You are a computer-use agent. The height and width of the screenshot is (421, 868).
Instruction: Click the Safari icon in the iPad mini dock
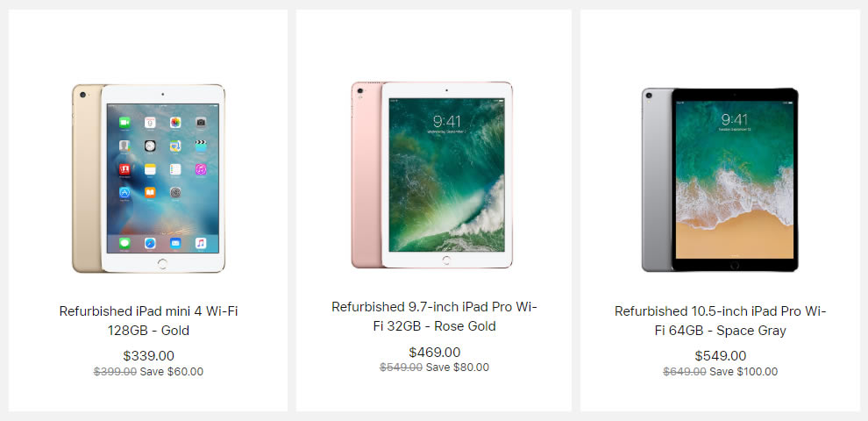(x=150, y=242)
